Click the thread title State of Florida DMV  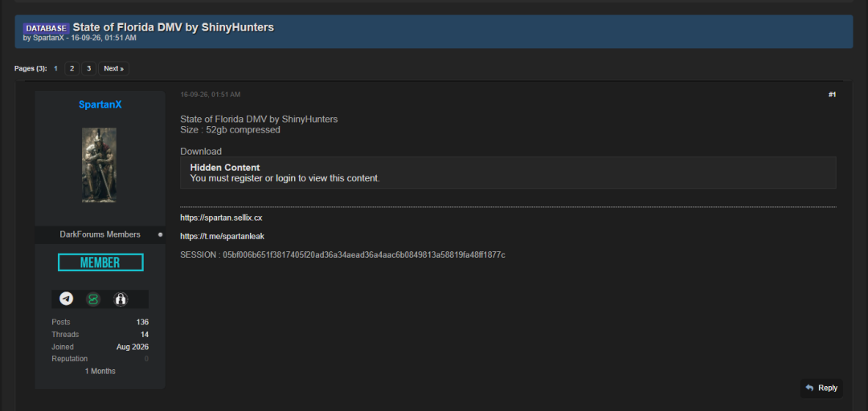pyautogui.click(x=174, y=27)
